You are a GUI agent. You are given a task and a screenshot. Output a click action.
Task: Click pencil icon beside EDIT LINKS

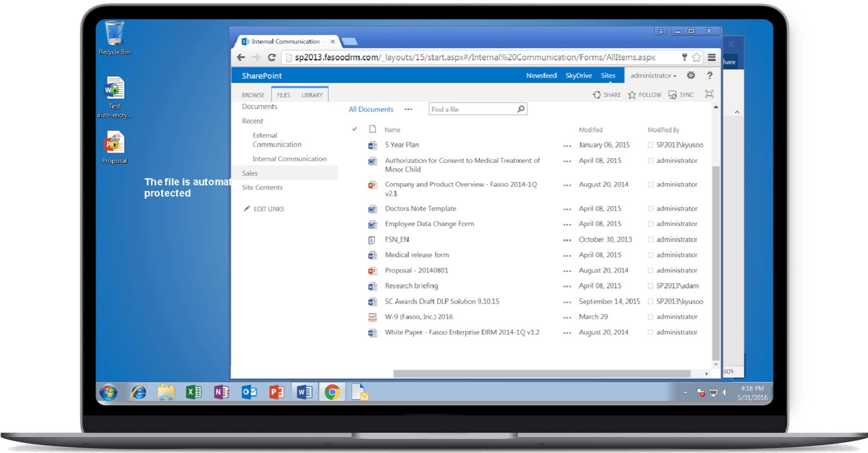[x=247, y=209]
